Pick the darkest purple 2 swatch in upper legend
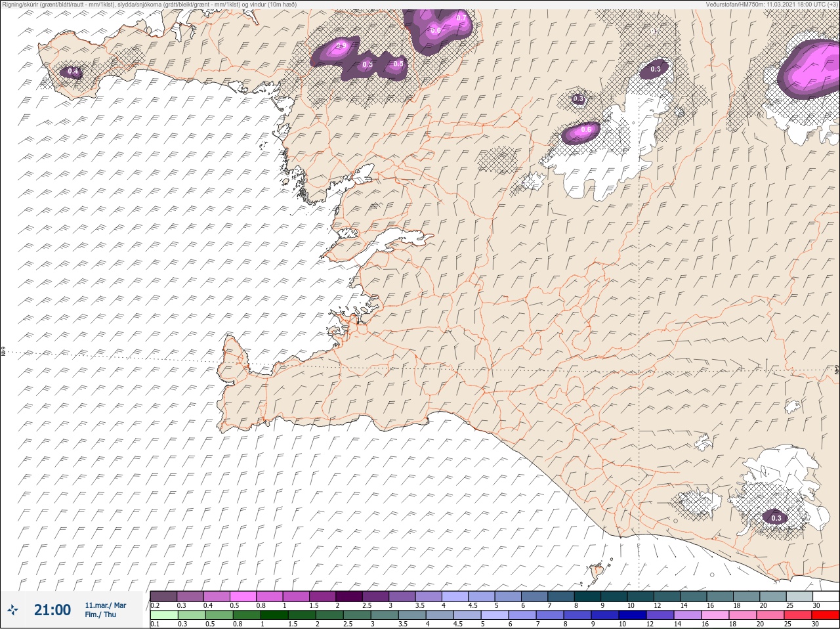The image size is (840, 629). coord(350,596)
